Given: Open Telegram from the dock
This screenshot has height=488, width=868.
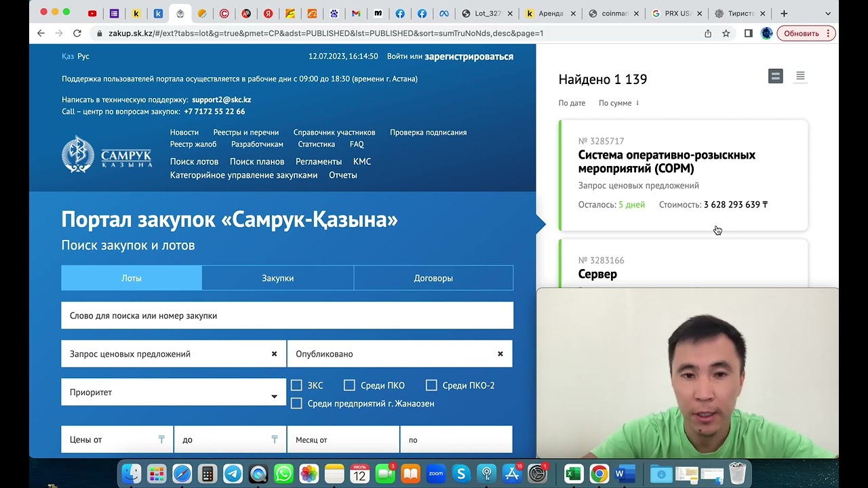Looking at the screenshot, I should [233, 474].
